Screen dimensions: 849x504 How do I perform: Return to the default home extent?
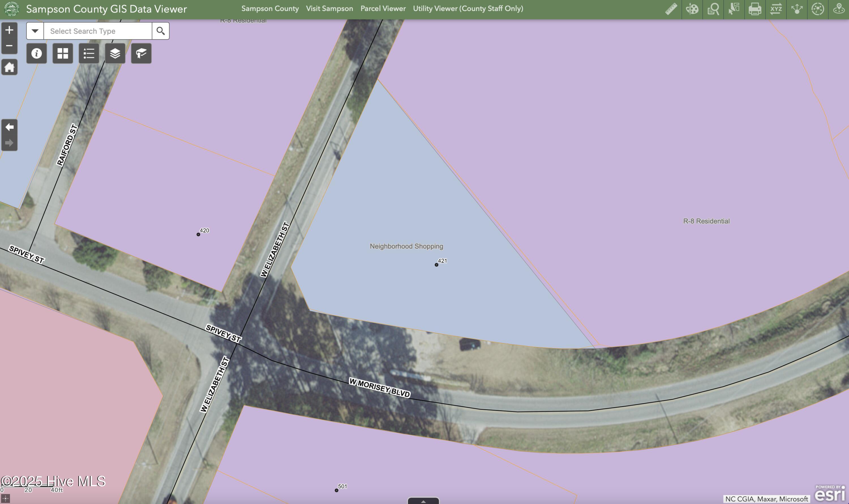point(9,67)
